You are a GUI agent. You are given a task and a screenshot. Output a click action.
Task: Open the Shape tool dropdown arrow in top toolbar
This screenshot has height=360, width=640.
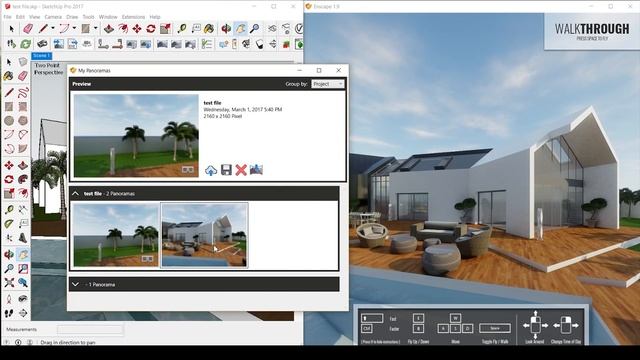click(x=96, y=29)
